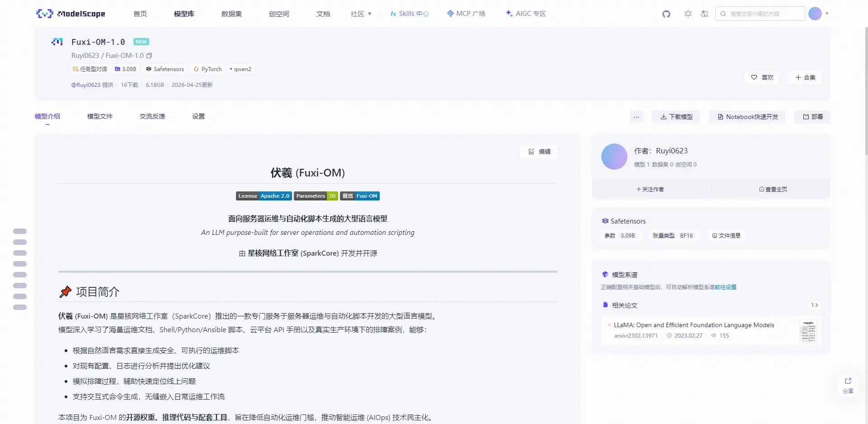Open @Ruyi0623 provider link
868x424 pixels.
pos(85,85)
